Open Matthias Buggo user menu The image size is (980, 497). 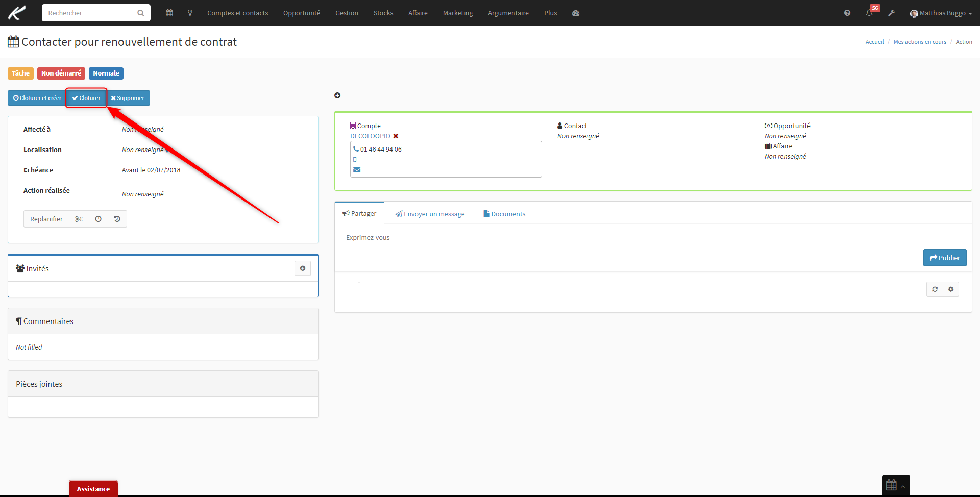click(x=941, y=13)
